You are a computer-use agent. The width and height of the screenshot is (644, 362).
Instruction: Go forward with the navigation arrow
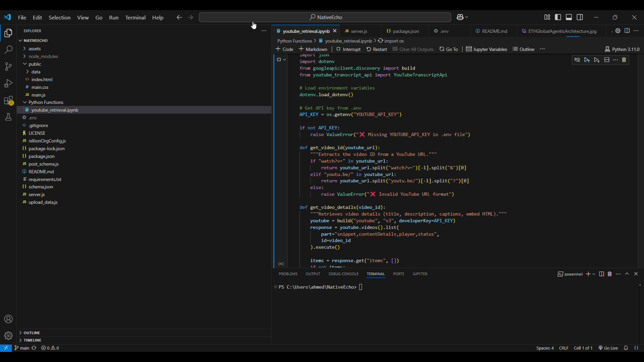(191, 17)
